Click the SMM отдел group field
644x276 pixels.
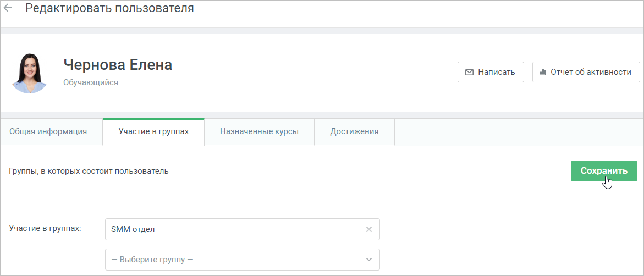(x=243, y=229)
